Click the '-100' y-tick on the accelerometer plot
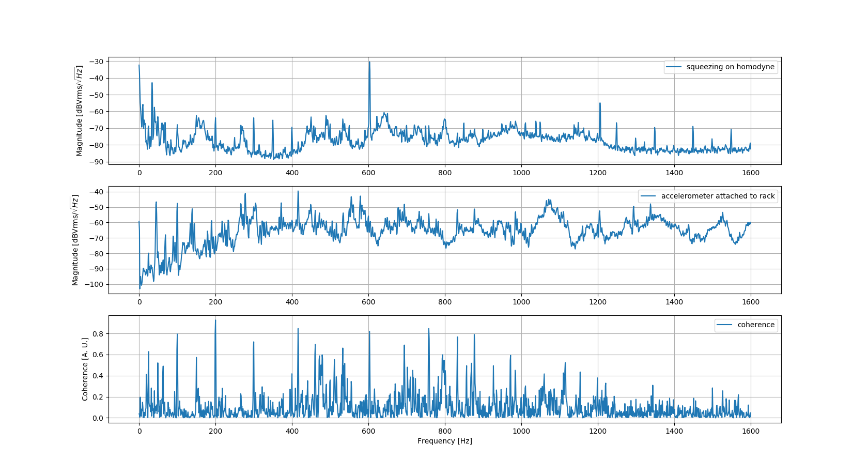Screen dimensions: 868x475 95,284
